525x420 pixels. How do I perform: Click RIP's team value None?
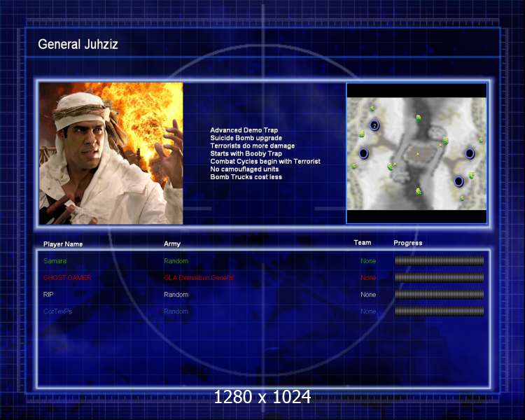tap(368, 295)
